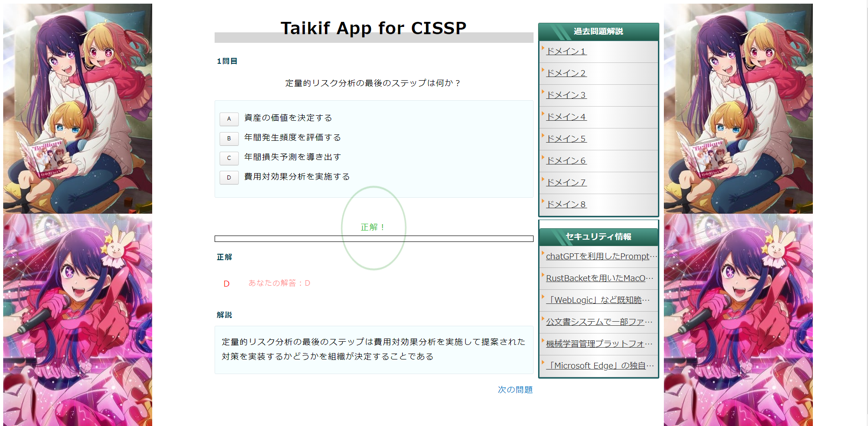
Task: Click the arrow icon next to the WebLogic article
Action: pyautogui.click(x=542, y=298)
